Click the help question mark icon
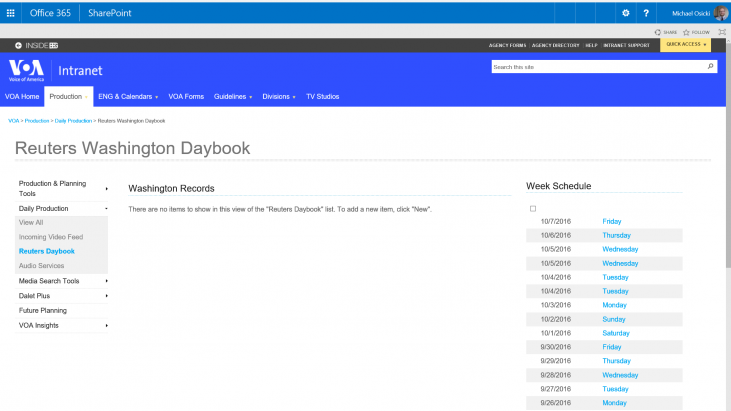Image resolution: width=731 pixels, height=411 pixels. coord(646,13)
